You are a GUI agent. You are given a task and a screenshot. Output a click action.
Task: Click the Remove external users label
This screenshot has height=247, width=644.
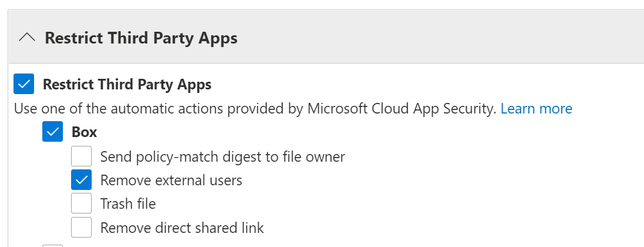pos(171,180)
